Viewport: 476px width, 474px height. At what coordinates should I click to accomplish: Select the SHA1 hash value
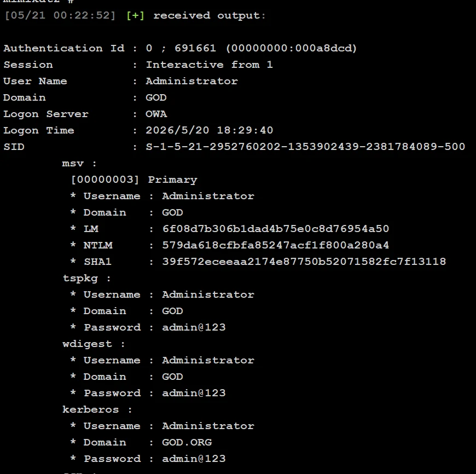pos(304,262)
